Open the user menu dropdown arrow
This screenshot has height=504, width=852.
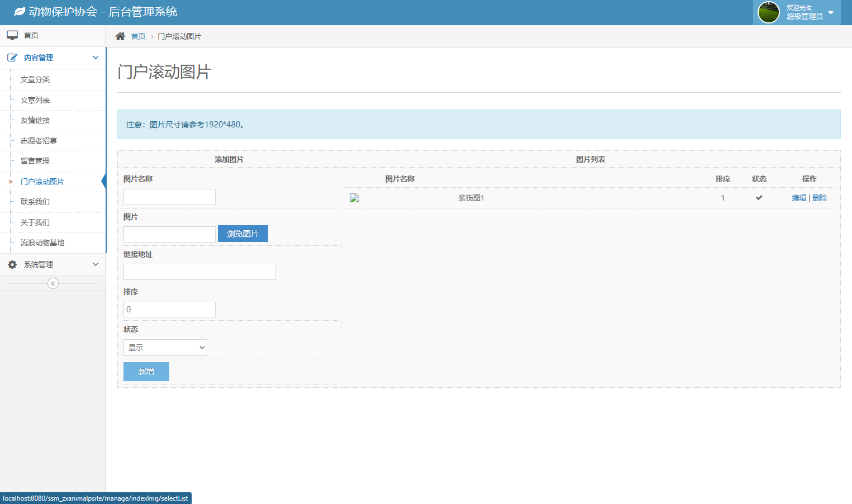(831, 12)
